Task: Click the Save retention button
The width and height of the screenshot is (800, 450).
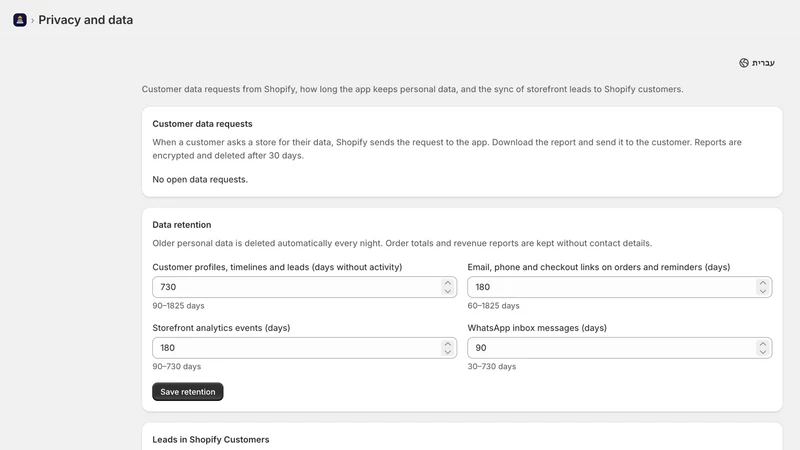Action: click(x=188, y=392)
